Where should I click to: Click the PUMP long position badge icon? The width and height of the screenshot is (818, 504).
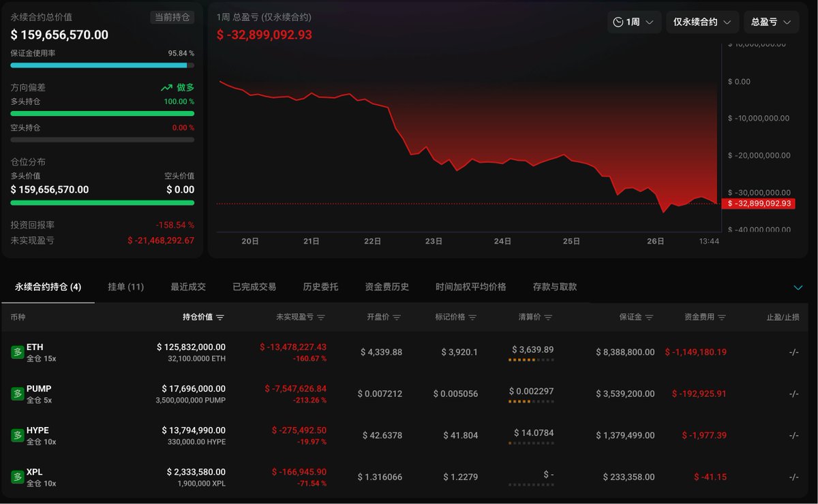[x=17, y=394]
